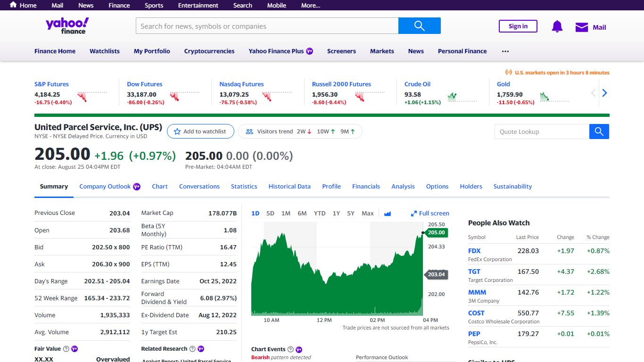Expand the more navigation ellipsis
Image resolution: width=644 pixels, height=362 pixels.
505,51
